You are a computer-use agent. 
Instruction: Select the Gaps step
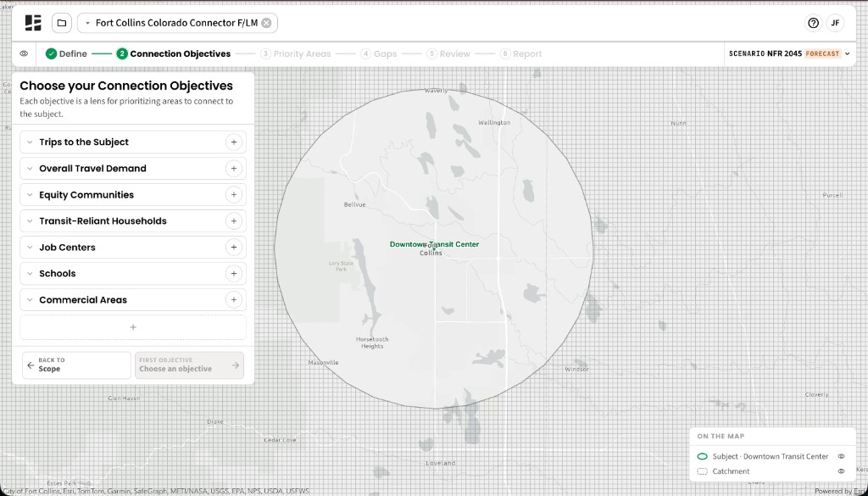[379, 53]
